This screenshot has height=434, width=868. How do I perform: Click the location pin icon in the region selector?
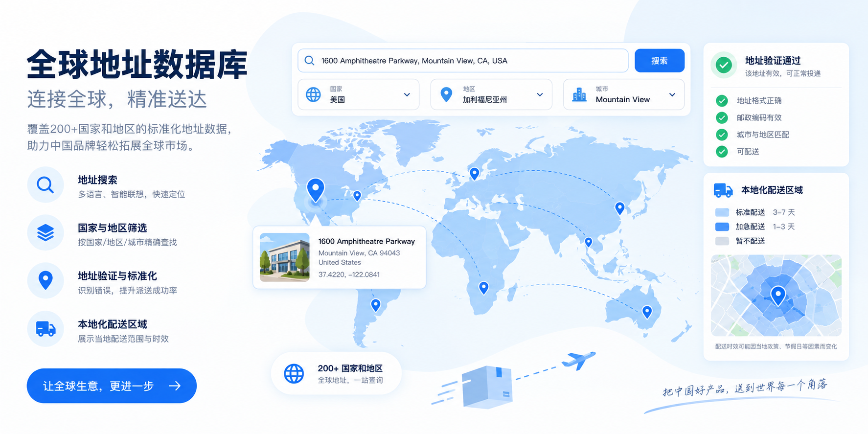coord(446,94)
